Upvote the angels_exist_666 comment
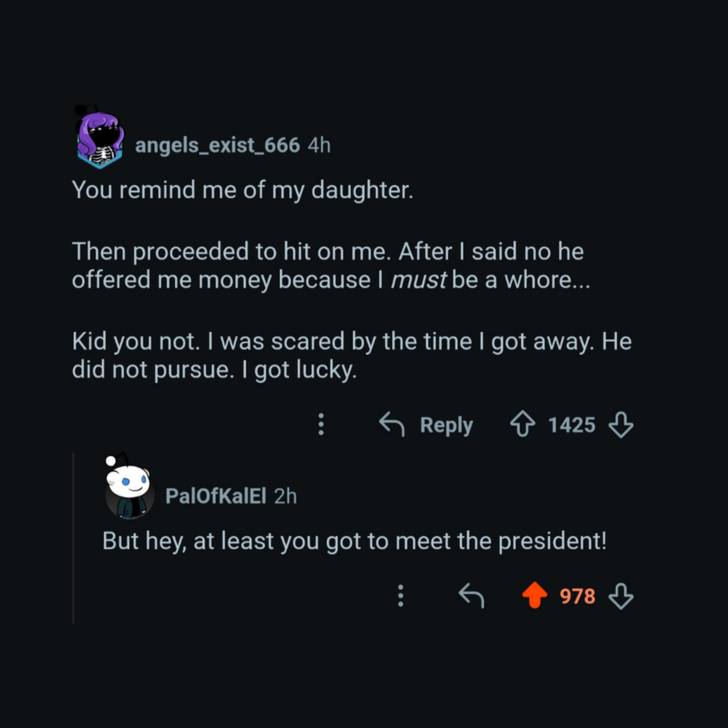 point(522,425)
